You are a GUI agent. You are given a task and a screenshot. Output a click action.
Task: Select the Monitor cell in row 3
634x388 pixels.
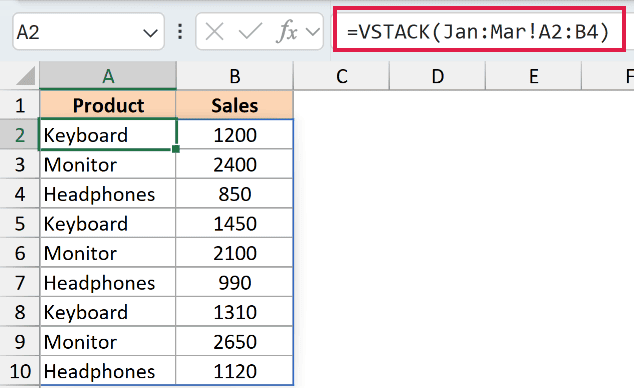click(x=108, y=164)
